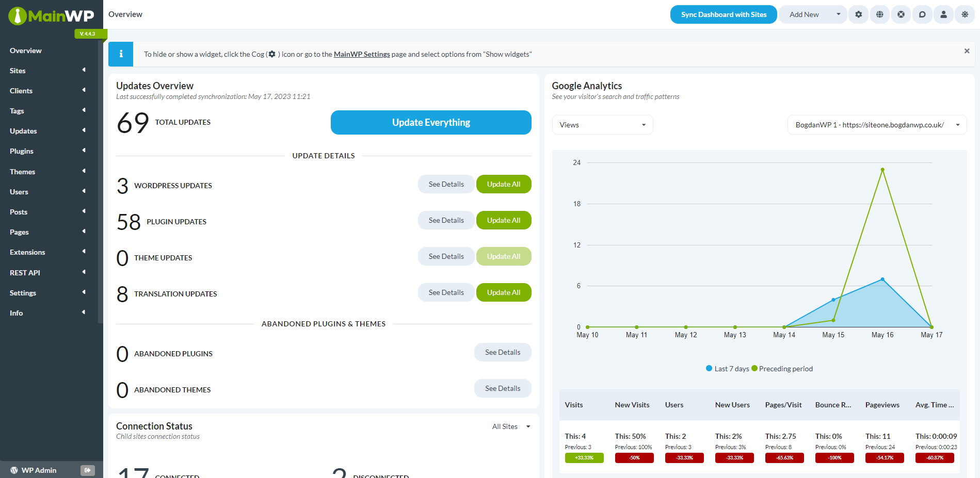The image size is (980, 478).
Task: Expand the Extensions sidebar submenu arrow
Action: coord(84,252)
